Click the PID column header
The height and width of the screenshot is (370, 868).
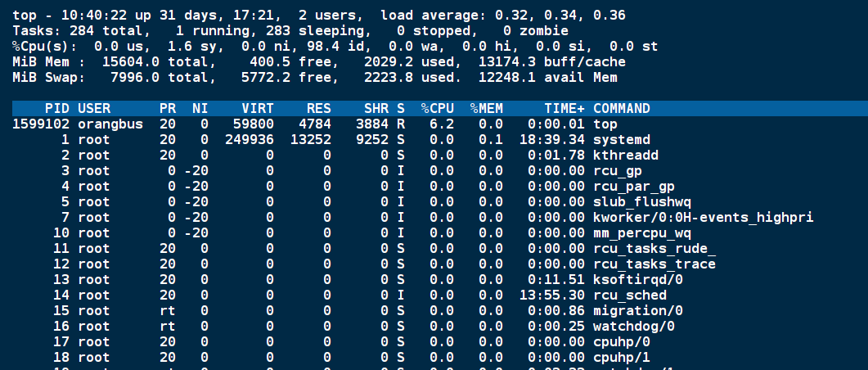coord(57,109)
